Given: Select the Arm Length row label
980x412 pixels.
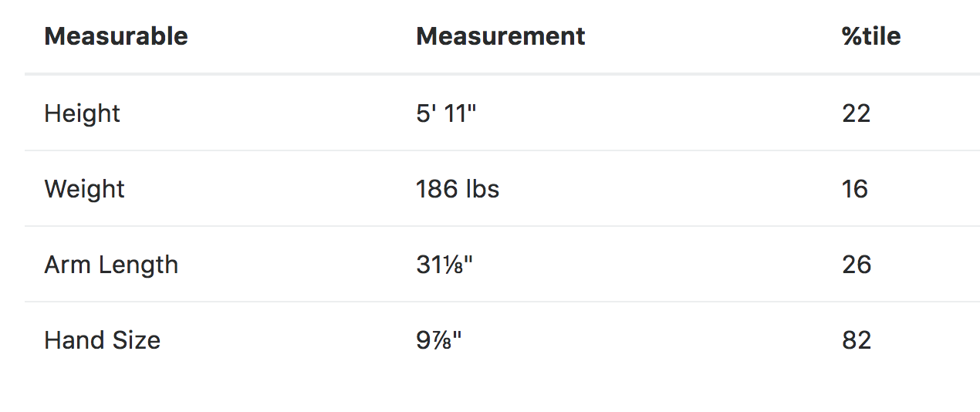Looking at the screenshot, I should 111,265.
